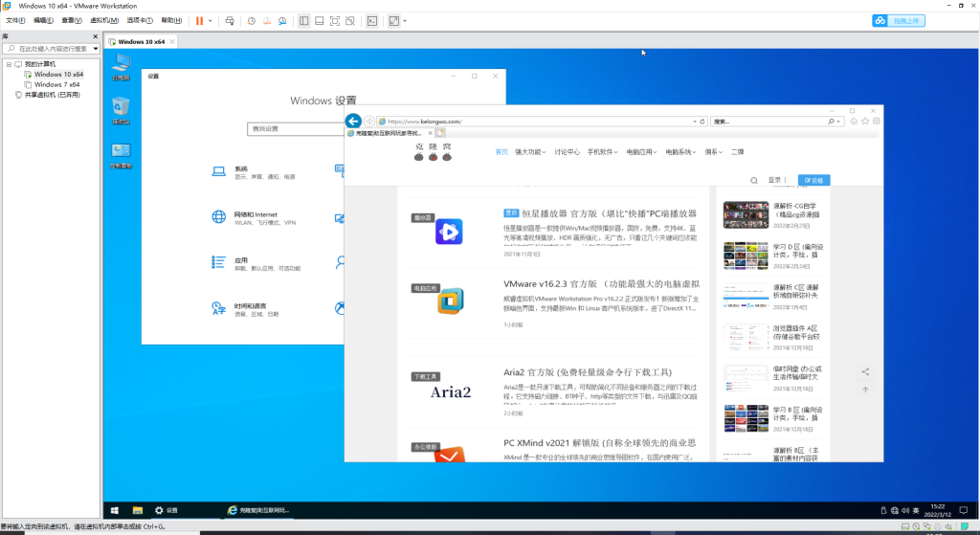The image size is (980, 535).
Task: Open IE tools gear icon
Action: [x=877, y=122]
